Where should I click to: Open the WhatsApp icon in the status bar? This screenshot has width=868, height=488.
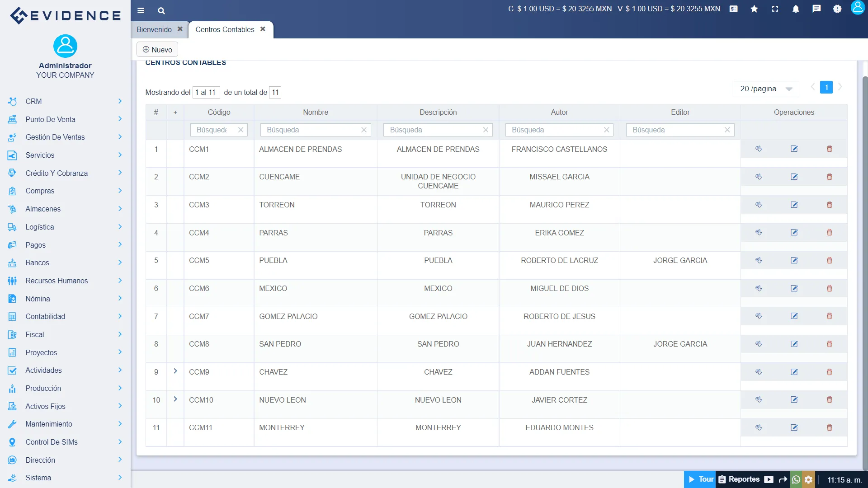coord(796,480)
